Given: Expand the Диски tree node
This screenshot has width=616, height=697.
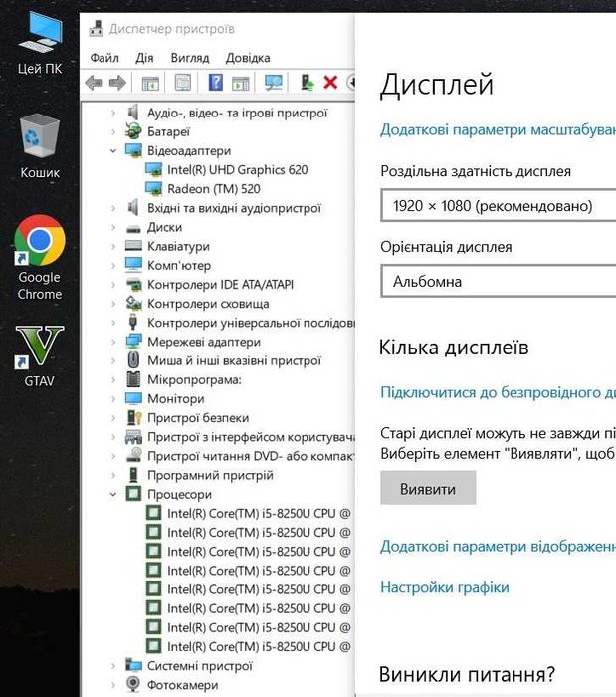Looking at the screenshot, I should (x=113, y=228).
